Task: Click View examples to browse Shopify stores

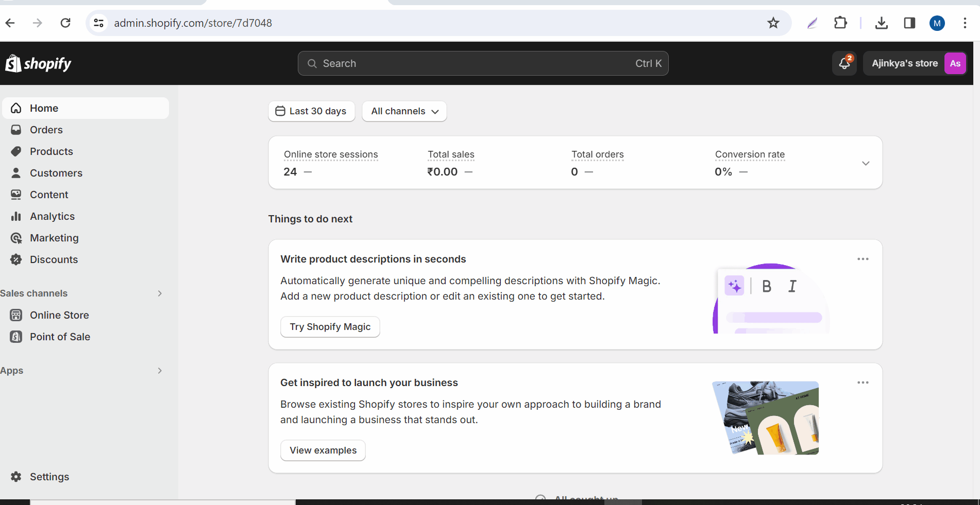Action: pyautogui.click(x=323, y=450)
